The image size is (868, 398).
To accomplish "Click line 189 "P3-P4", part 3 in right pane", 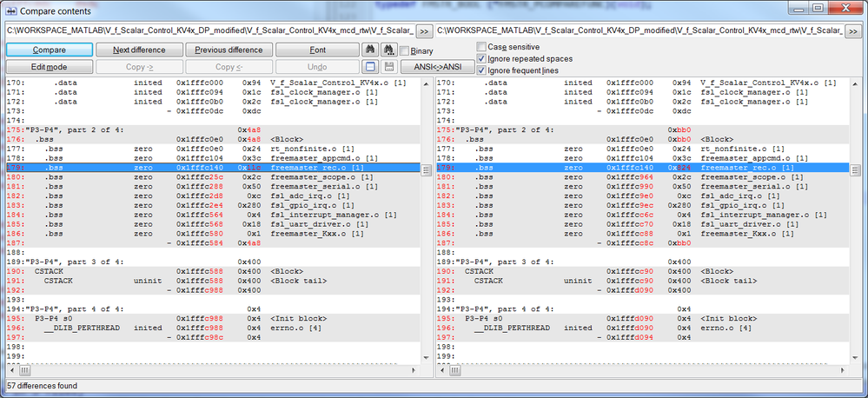I will coord(643,262).
